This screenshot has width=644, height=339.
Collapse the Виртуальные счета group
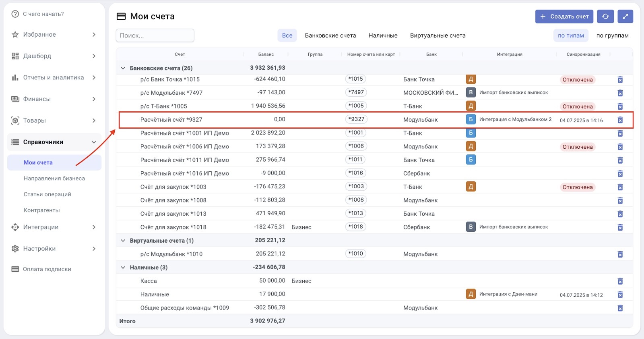point(123,241)
